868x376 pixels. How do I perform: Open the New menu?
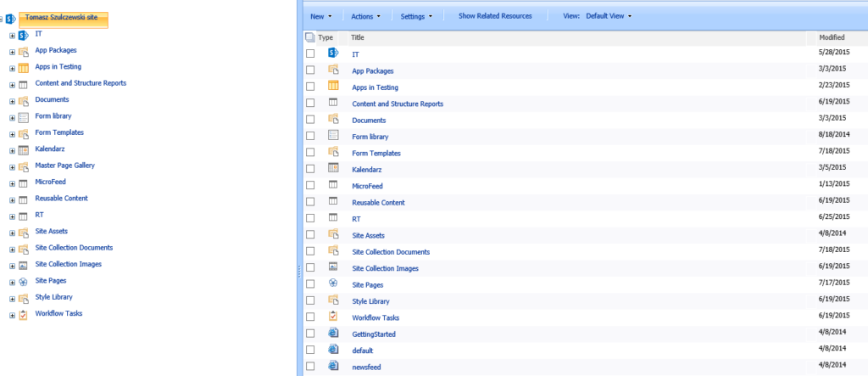pos(321,16)
